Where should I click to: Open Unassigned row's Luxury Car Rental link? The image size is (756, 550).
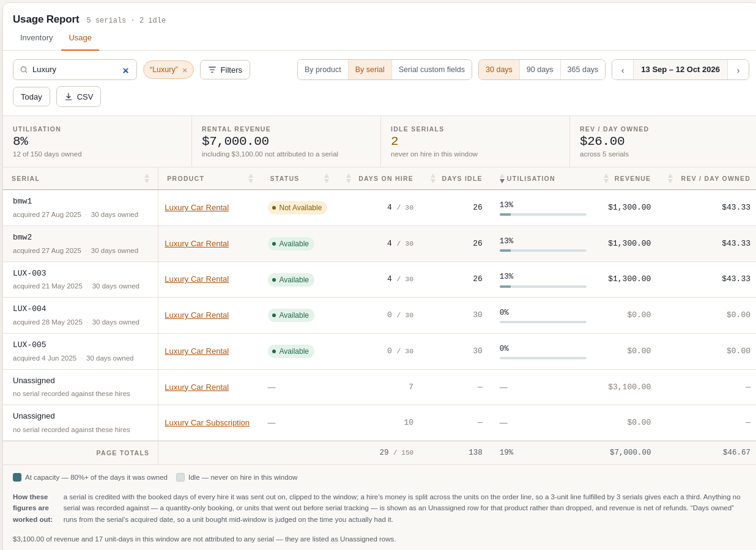196,387
